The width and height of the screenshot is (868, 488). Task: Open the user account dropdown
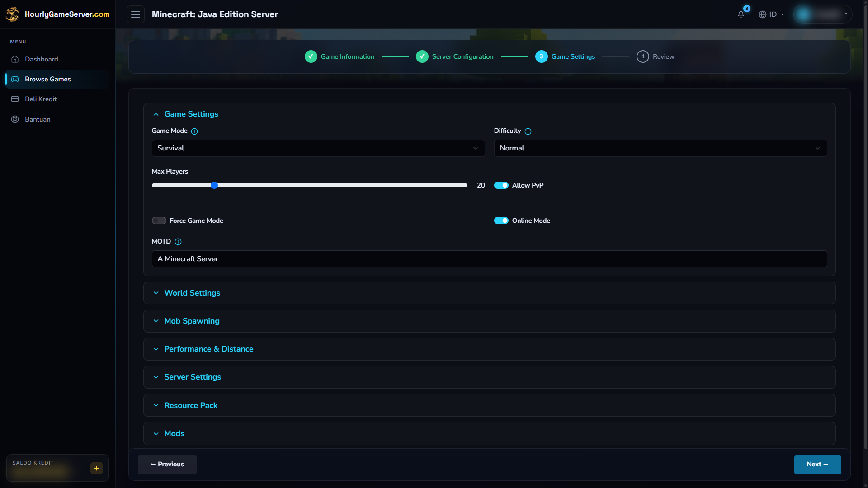tap(823, 14)
